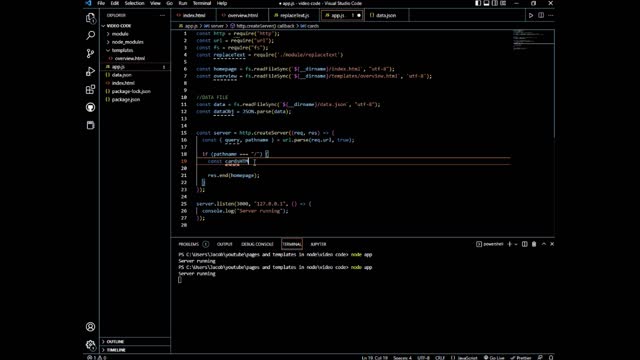Viewport: 640px width, 360px height.
Task: Open the Help menu
Action: click(x=222, y=3)
